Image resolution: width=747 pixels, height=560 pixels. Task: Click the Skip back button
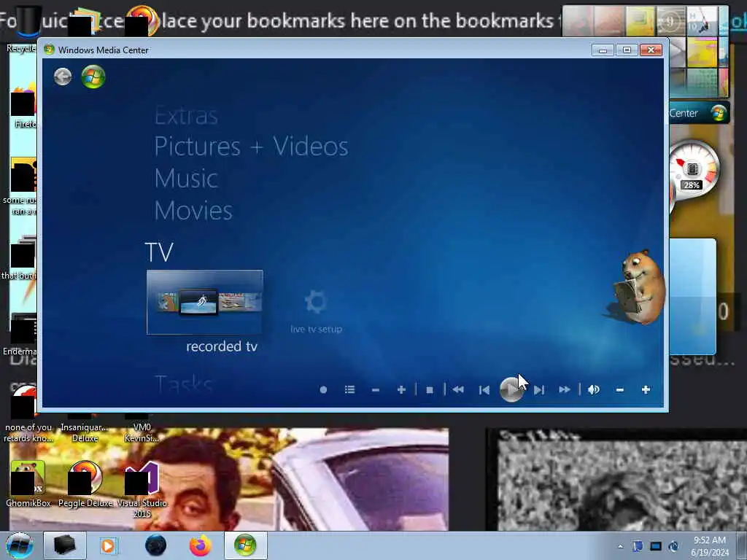484,390
